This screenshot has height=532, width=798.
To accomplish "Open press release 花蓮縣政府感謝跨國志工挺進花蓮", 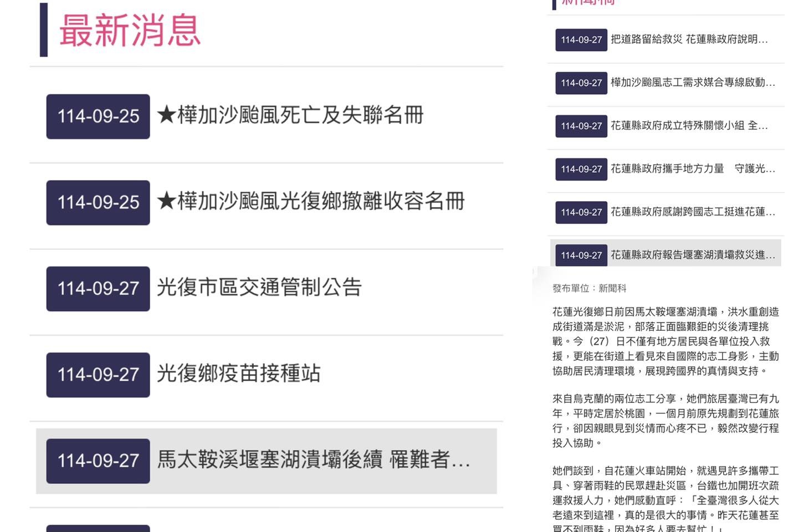I will (x=693, y=212).
